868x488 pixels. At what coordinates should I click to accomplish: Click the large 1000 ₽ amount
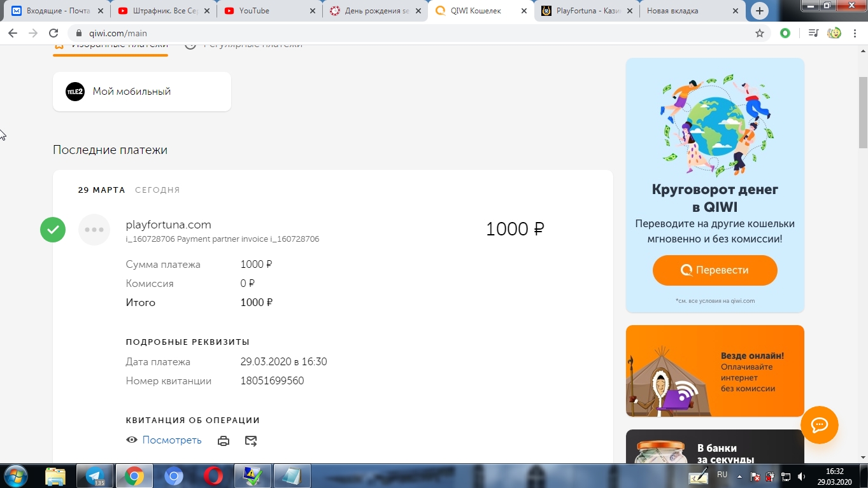(x=515, y=229)
